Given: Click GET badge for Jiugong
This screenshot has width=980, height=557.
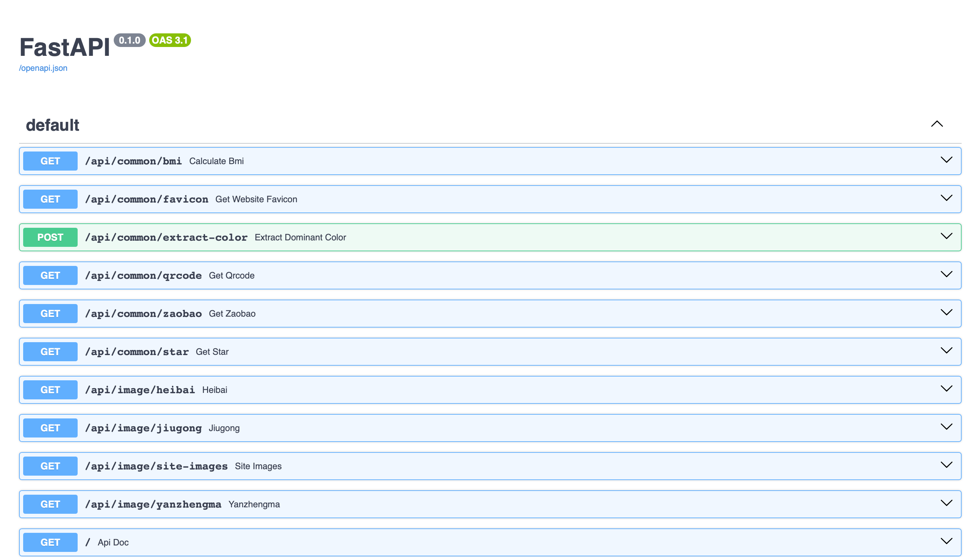Looking at the screenshot, I should tap(50, 428).
